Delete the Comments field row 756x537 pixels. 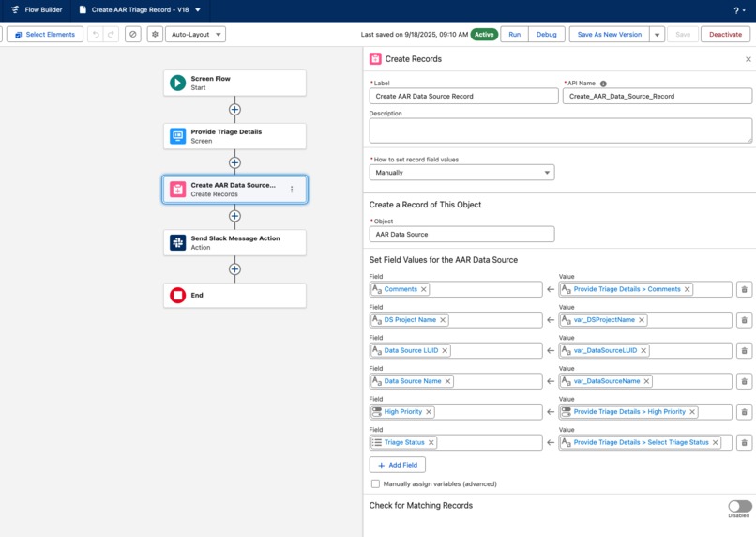744,289
